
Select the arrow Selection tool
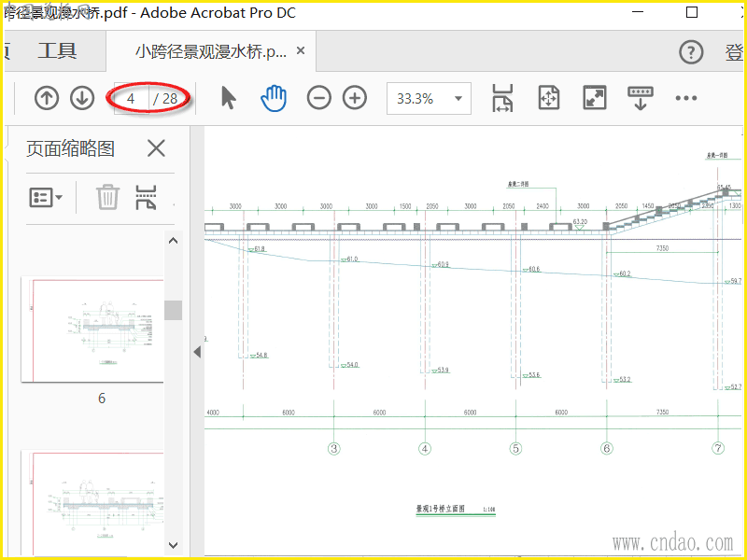pyautogui.click(x=229, y=98)
